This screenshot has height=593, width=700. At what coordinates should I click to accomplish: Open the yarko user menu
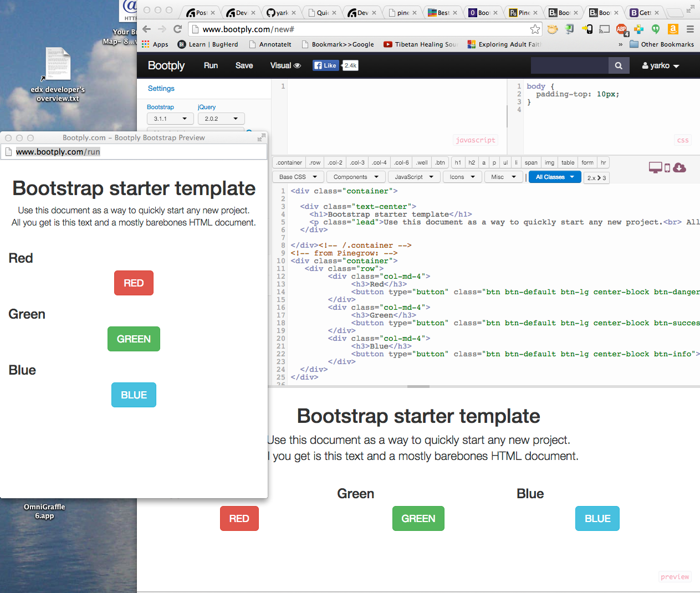point(661,65)
